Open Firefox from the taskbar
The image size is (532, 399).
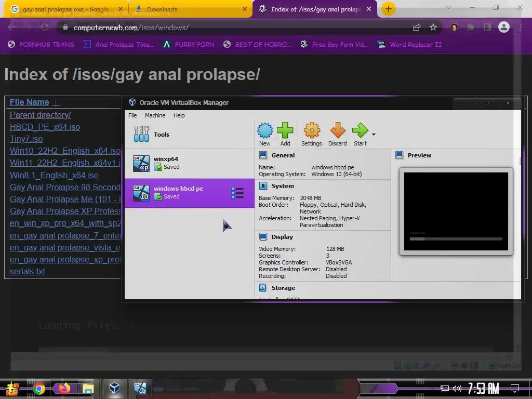pos(64,389)
